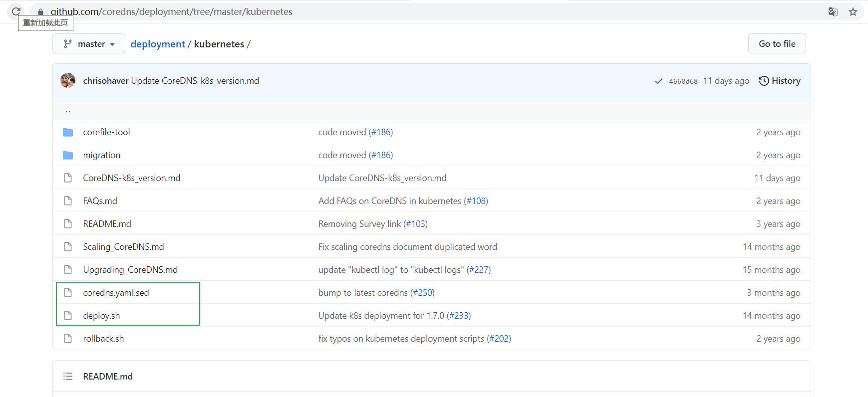Open the corefile-tool folder

(106, 132)
